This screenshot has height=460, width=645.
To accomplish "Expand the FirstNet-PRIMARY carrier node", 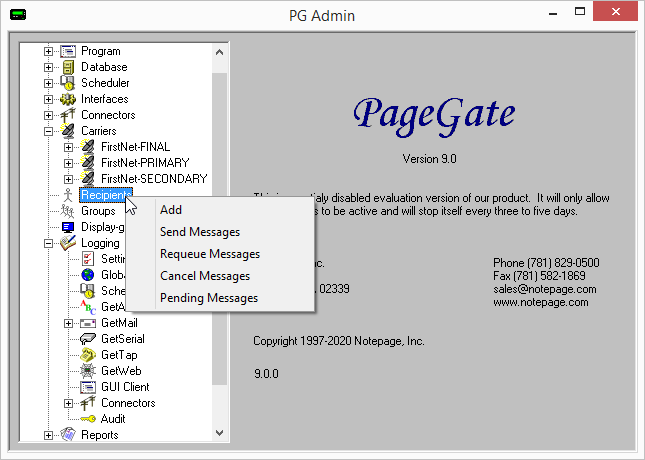I will (x=68, y=163).
